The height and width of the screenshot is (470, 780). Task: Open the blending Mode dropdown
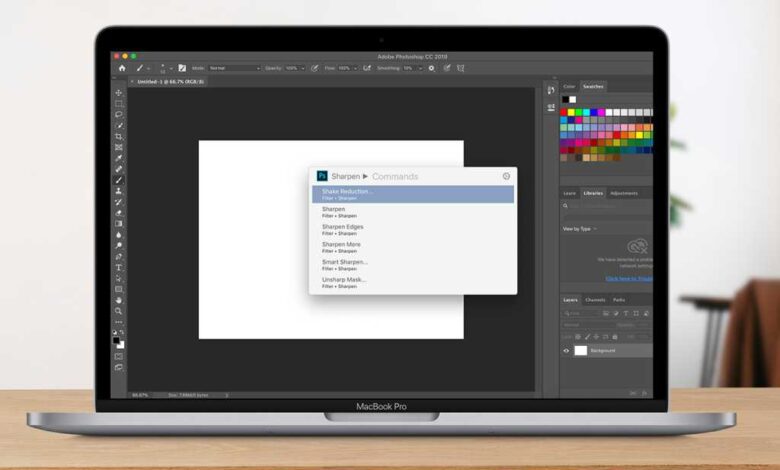[234, 68]
